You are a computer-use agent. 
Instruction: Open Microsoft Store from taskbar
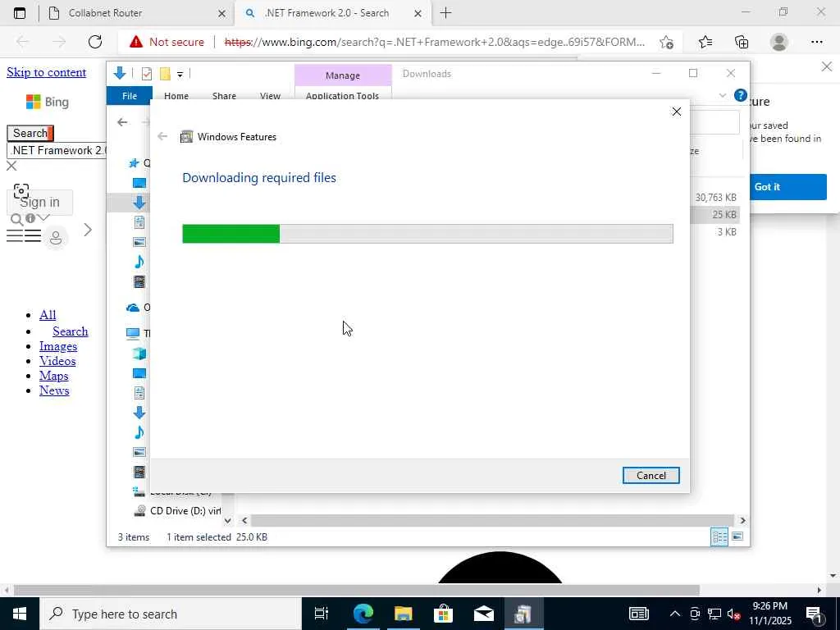(444, 614)
